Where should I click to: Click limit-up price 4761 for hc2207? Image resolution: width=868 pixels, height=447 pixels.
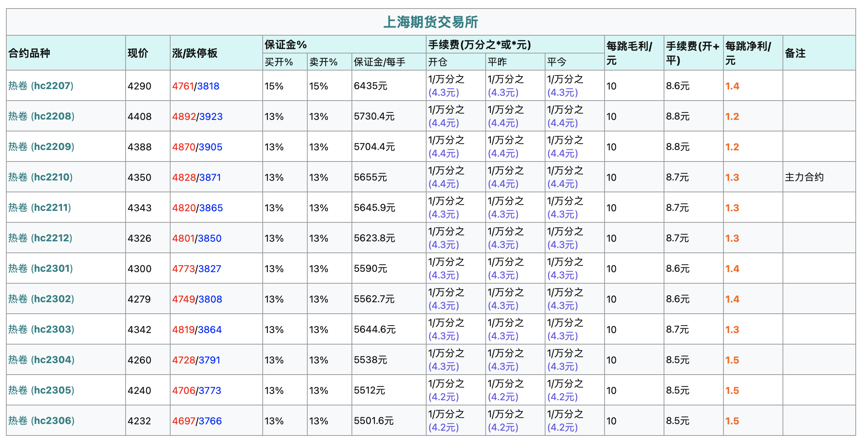pos(183,86)
